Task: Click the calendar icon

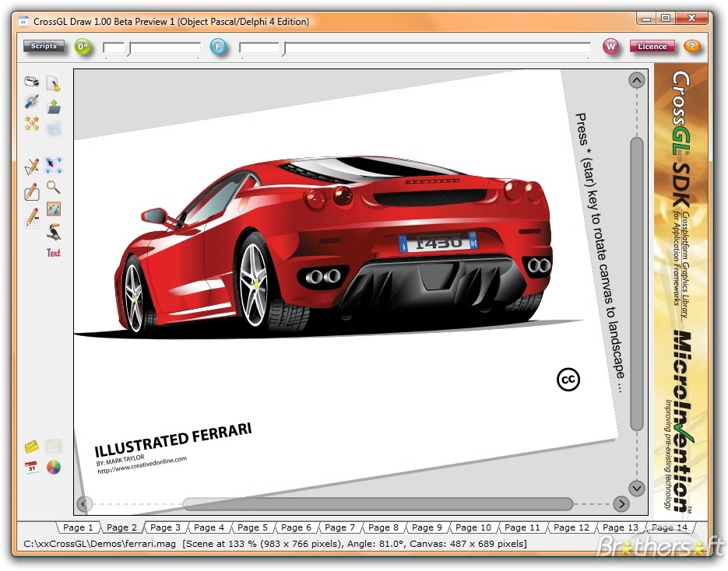Action: [x=32, y=468]
